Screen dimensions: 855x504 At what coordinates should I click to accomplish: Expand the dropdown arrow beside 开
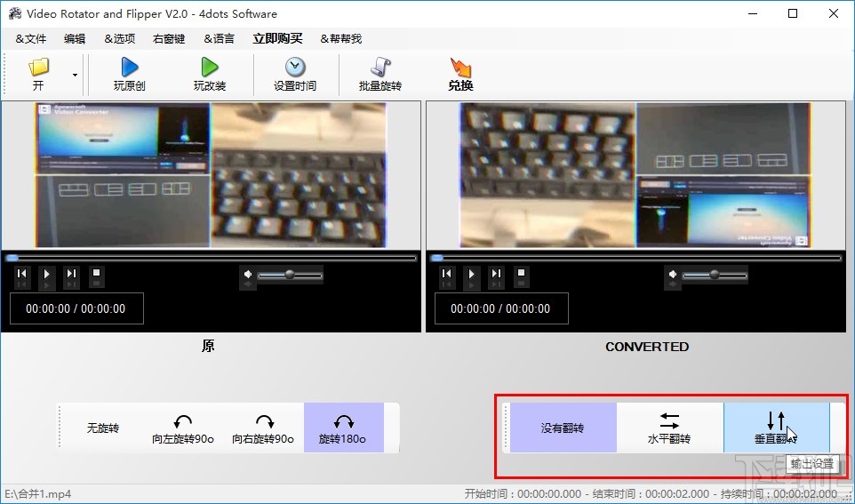coord(75,75)
